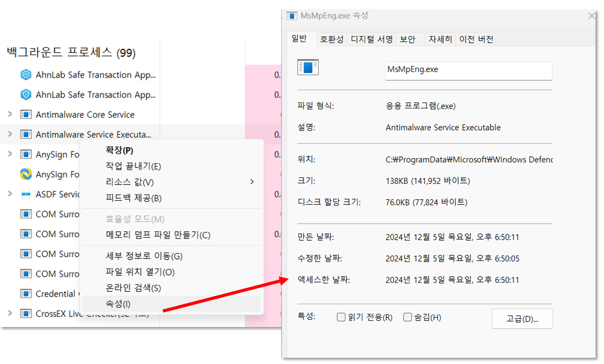Click the 디스크 할당 크기: label

(329, 202)
